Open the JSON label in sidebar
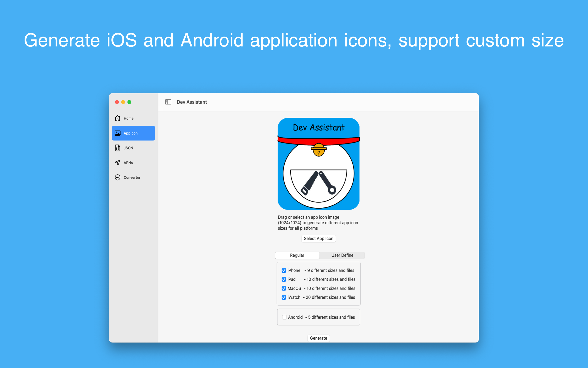The height and width of the screenshot is (368, 588). click(x=128, y=148)
